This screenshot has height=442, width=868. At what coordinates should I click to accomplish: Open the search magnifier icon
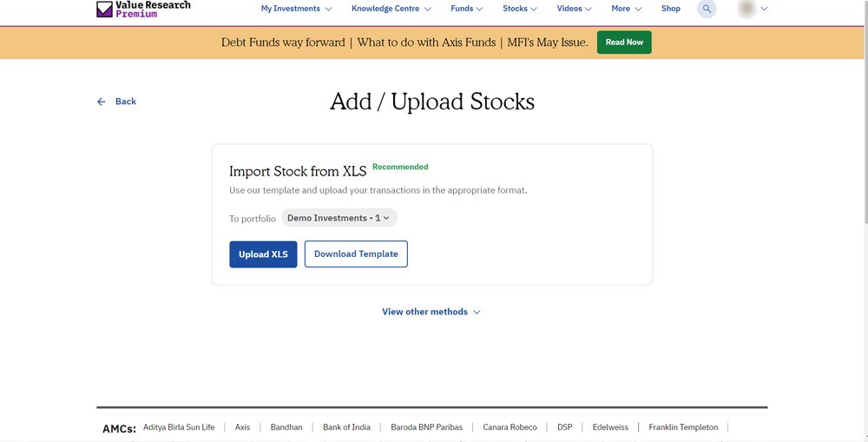point(707,9)
